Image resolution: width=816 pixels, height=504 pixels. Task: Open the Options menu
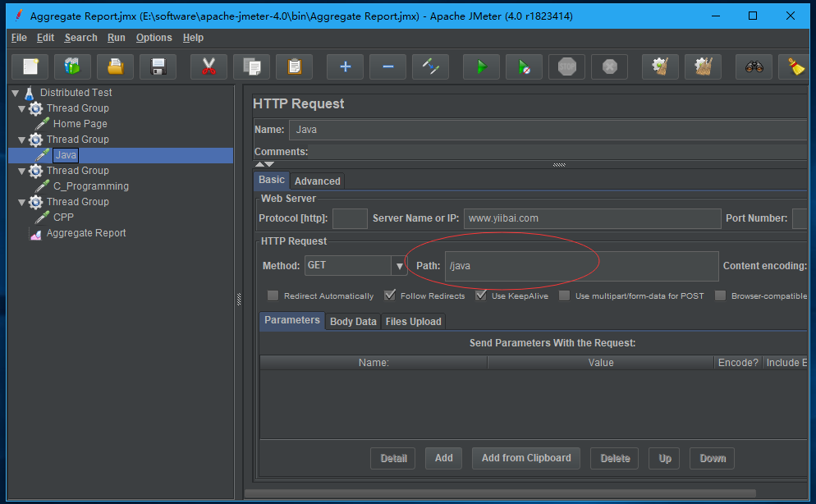[x=154, y=38]
